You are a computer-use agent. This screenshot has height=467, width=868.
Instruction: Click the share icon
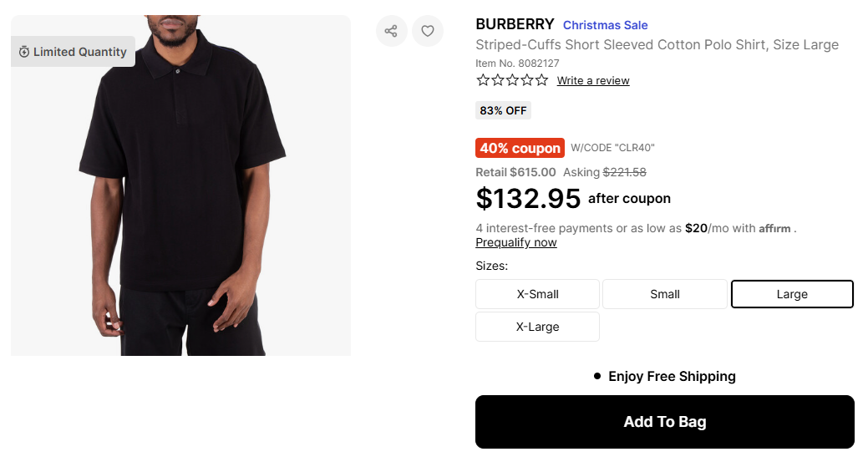391,32
